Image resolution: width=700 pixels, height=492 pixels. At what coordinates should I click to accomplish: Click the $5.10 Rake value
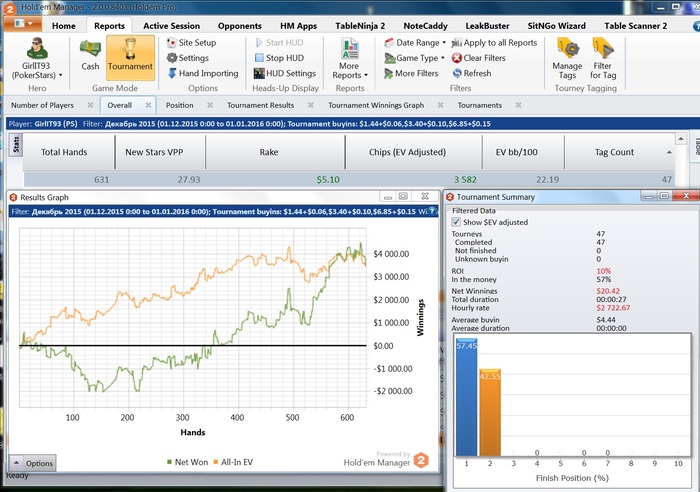pos(328,179)
